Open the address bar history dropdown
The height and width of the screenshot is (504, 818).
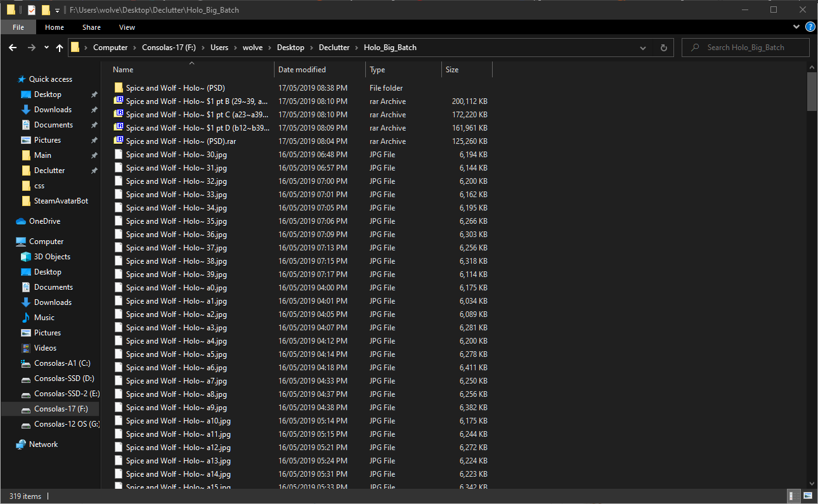pos(644,48)
